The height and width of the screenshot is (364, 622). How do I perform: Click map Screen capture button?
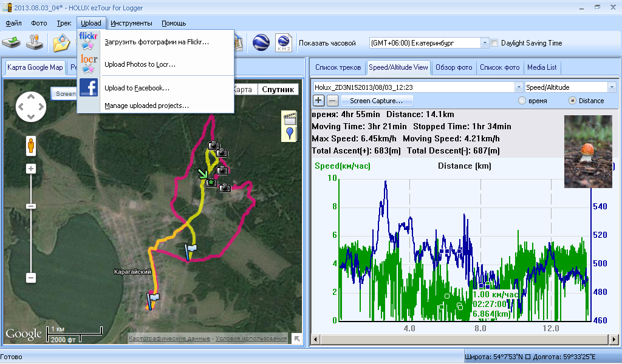coord(64,94)
